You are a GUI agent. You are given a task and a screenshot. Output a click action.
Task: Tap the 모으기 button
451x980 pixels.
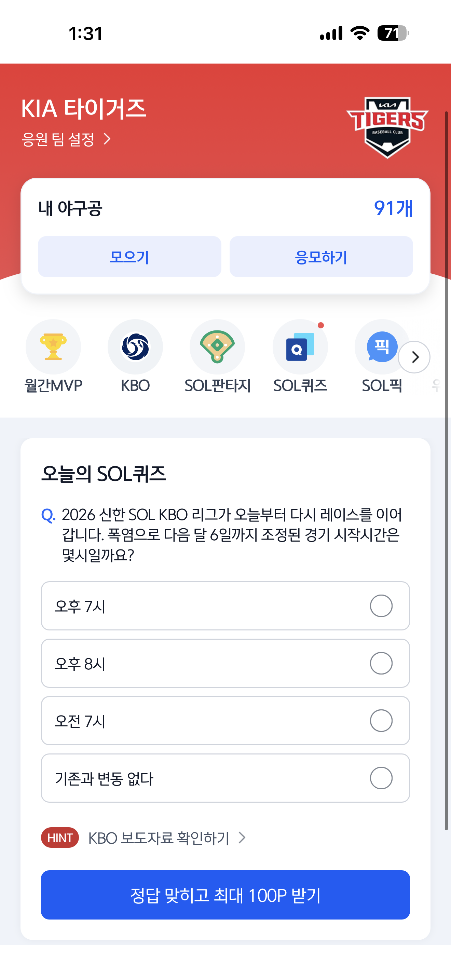coord(130,256)
